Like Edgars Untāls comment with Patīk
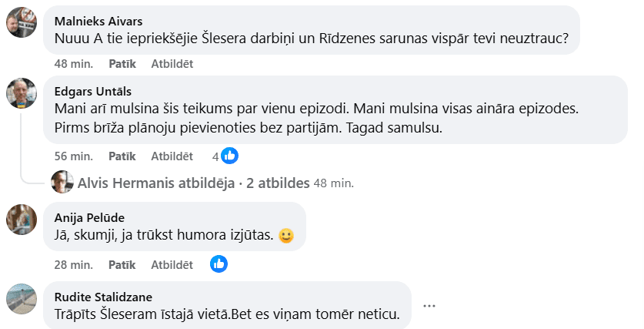Viewport: 644px width, 329px height. [122, 156]
